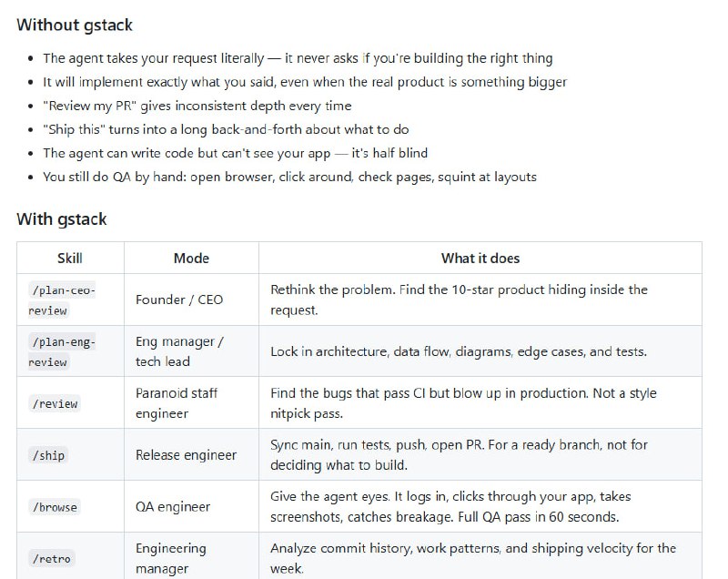The height and width of the screenshot is (579, 728).
Task: Click the "Founder / CEO" mode cell
Action: tap(179, 300)
